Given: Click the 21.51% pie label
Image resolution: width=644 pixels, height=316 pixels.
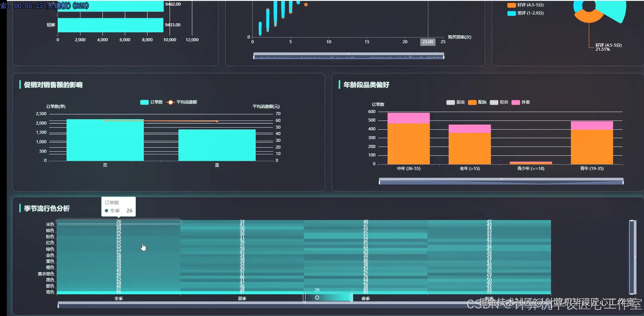Looking at the screenshot, I should point(603,49).
